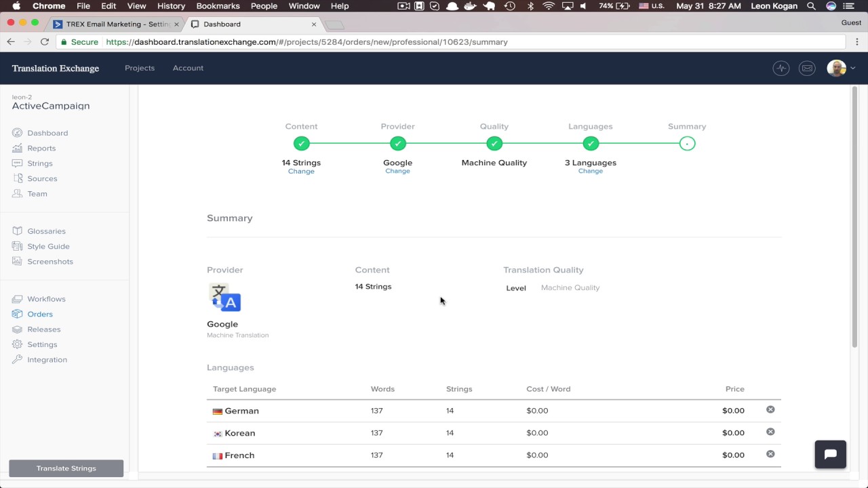Click the browser address bar URL
This screenshot has width=868, height=488.
click(307, 42)
